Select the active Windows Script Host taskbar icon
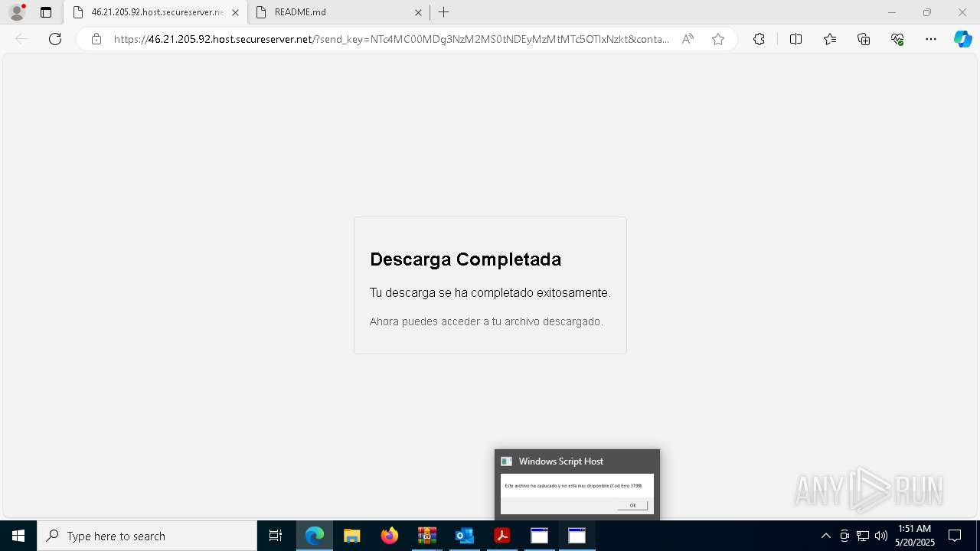 [577, 536]
